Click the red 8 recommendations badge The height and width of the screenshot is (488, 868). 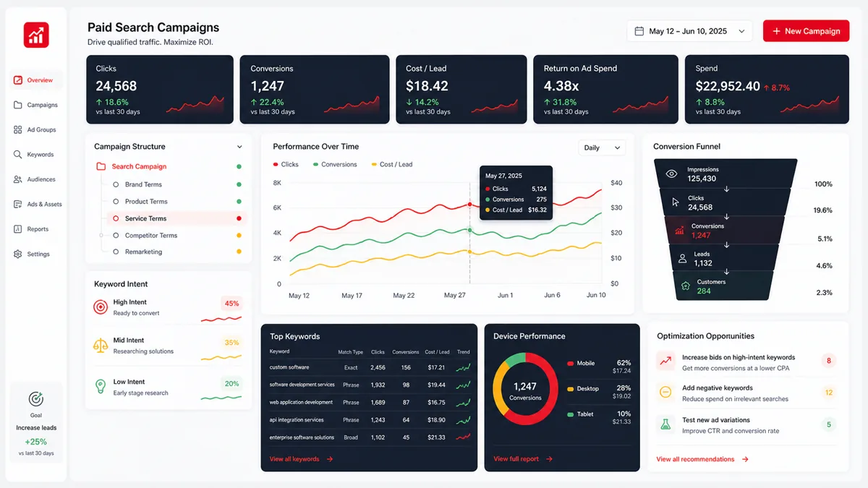[829, 360]
